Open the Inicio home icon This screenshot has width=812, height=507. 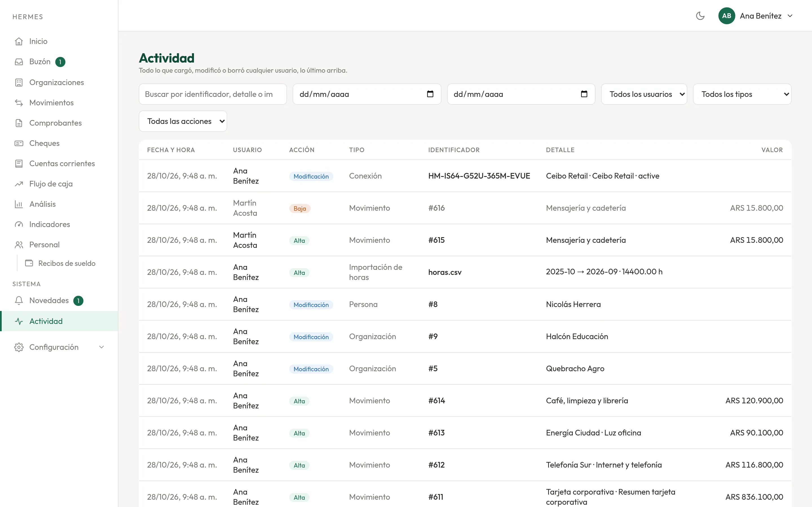(19, 41)
